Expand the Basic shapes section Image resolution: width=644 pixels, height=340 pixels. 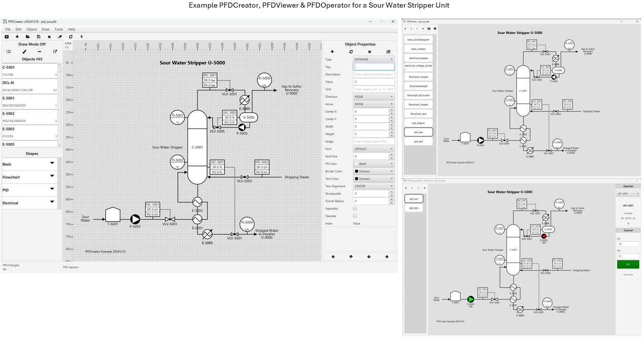[x=29, y=163]
